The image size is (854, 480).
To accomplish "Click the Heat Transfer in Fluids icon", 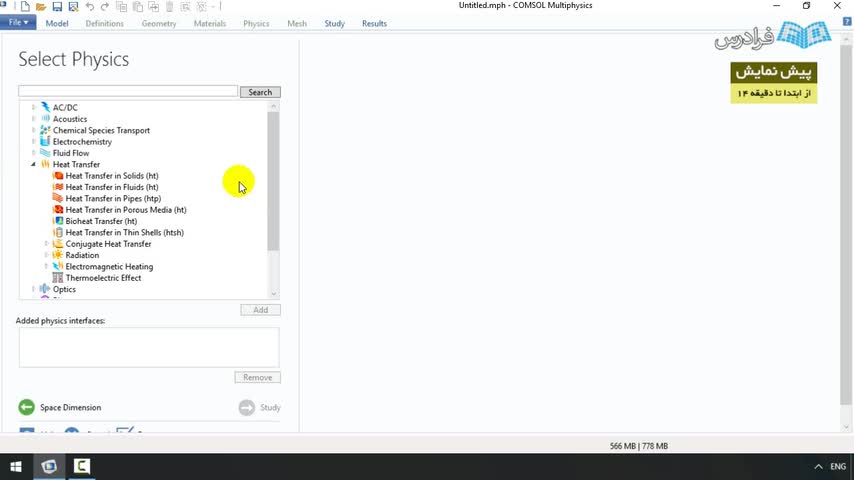I will [58, 187].
